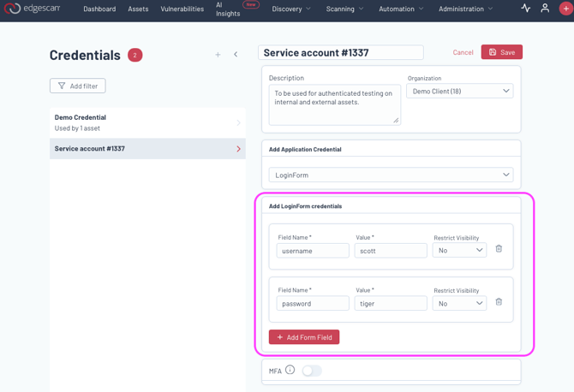Click the Add filter button

point(78,86)
